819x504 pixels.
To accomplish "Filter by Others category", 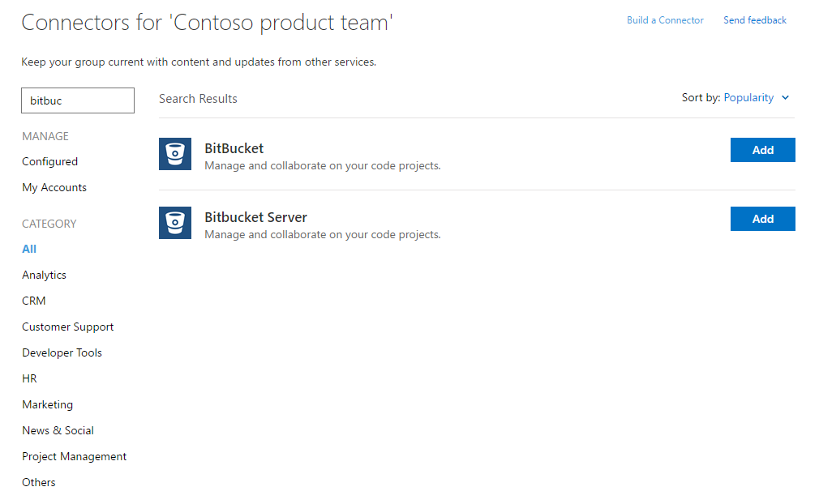I will click(x=39, y=482).
